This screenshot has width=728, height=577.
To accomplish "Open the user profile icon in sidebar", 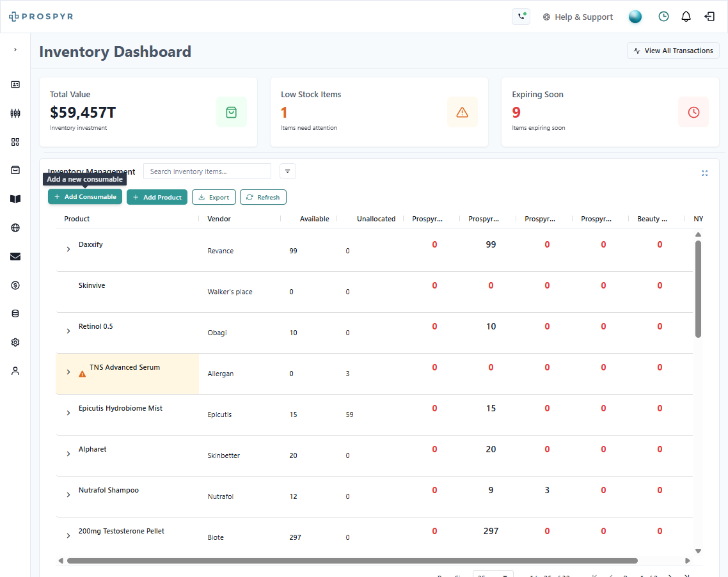I will pos(15,371).
